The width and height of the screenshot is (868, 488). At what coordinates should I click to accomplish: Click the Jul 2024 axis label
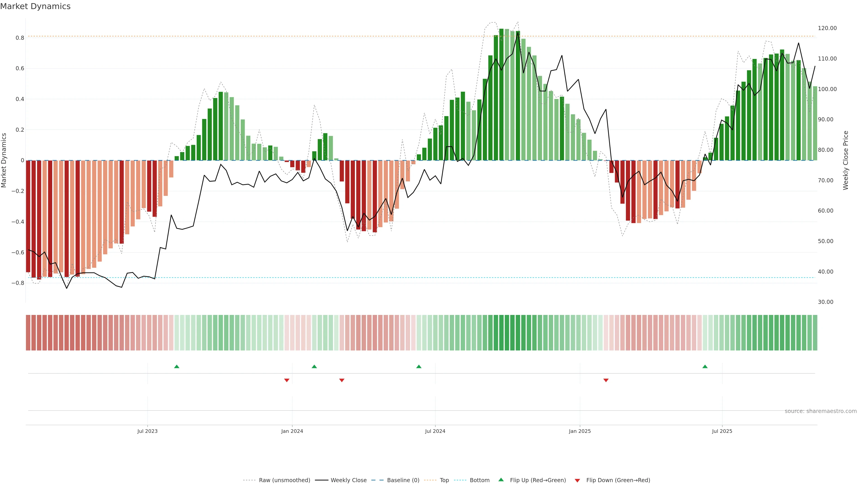click(435, 431)
